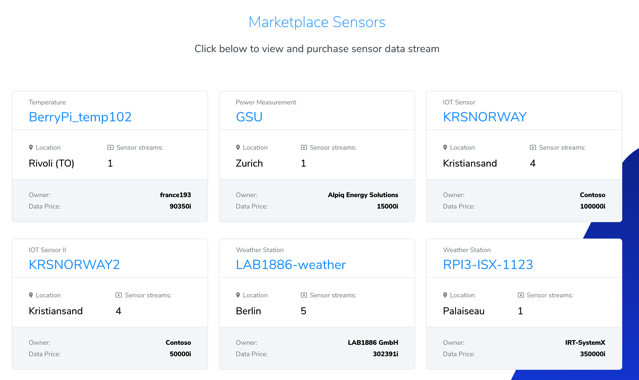The width and height of the screenshot is (639, 380).
Task: Click the 100000i data price for KRSNORWAY
Action: [x=593, y=206]
